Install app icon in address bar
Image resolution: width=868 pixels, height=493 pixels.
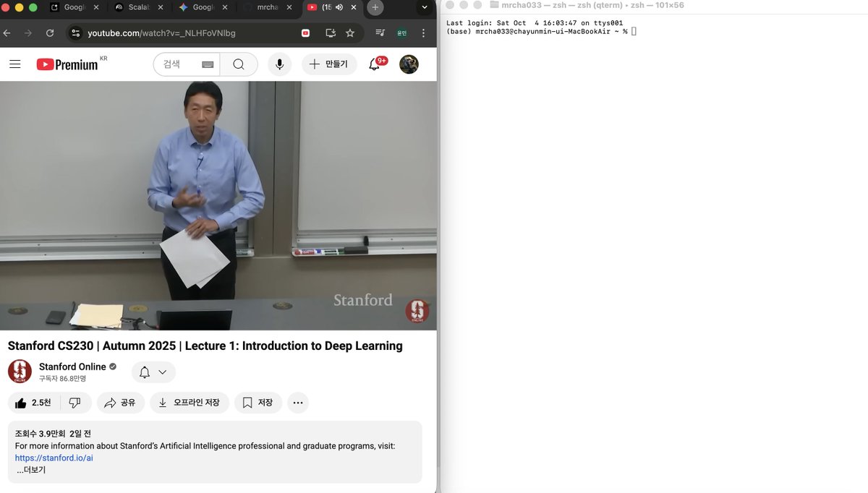(x=331, y=33)
